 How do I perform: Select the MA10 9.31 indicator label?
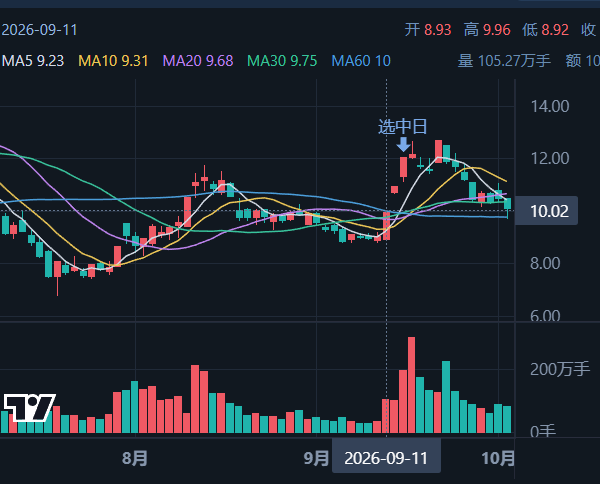(113, 61)
